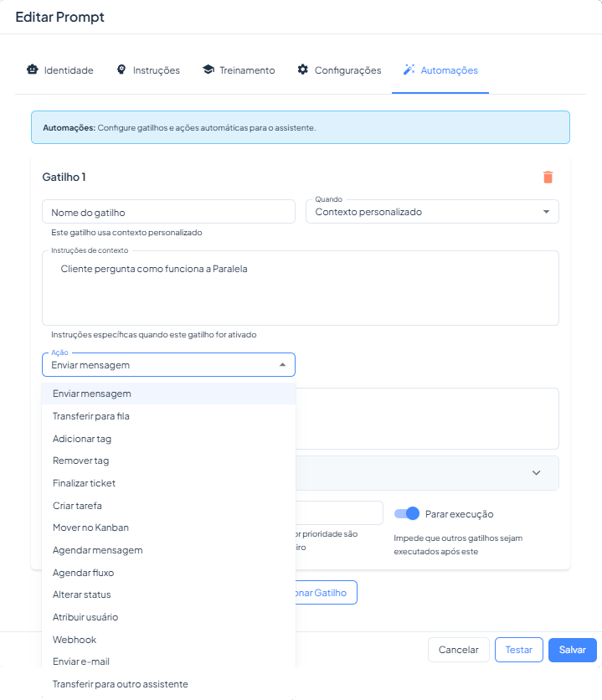The image size is (602, 700).
Task: Switch to the Identidade tab
Action: tap(60, 70)
